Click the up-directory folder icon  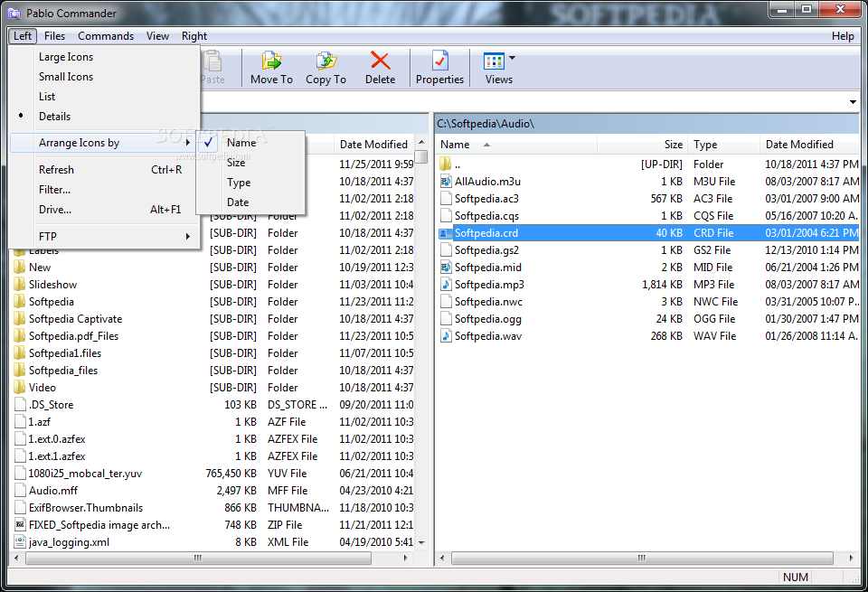[446, 164]
